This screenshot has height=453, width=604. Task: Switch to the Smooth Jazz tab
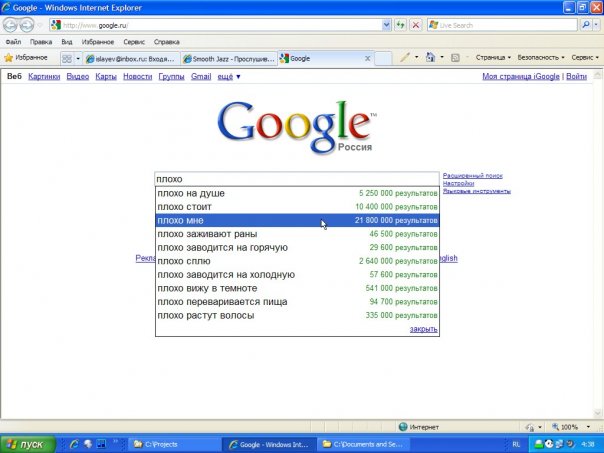228,59
